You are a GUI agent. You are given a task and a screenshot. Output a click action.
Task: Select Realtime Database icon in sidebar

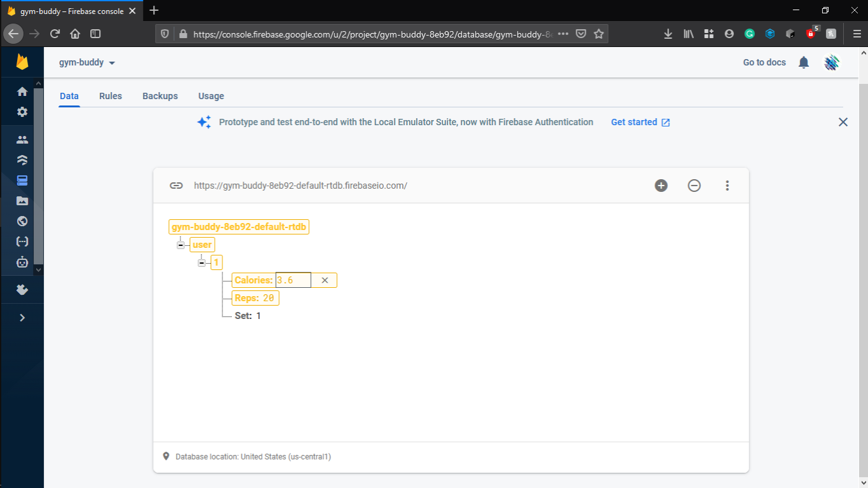click(x=22, y=180)
